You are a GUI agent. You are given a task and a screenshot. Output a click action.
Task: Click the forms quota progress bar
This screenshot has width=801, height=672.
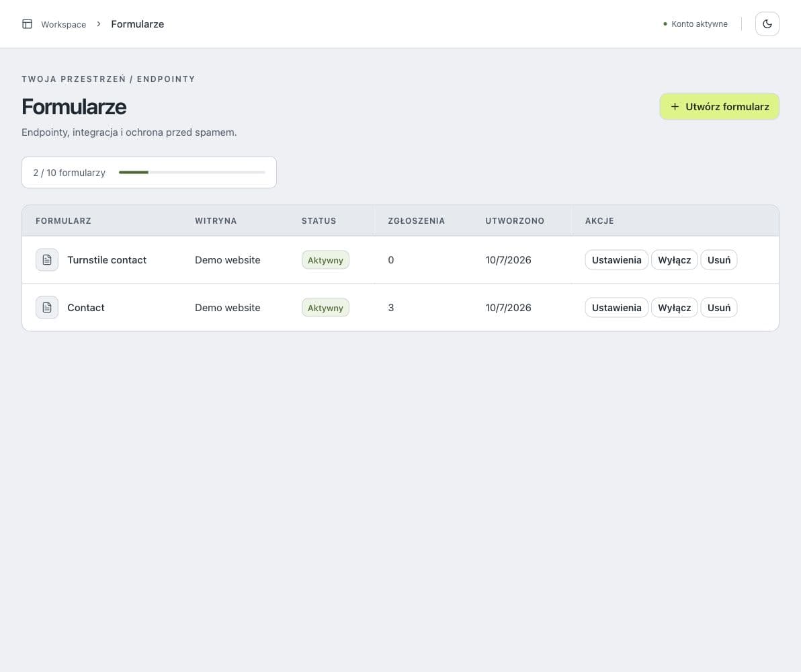click(192, 173)
